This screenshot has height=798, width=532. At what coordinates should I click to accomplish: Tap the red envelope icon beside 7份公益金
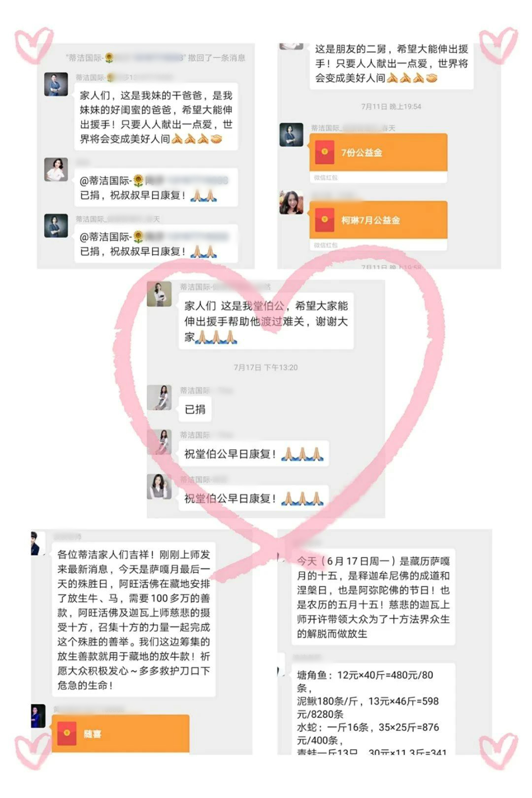click(325, 152)
